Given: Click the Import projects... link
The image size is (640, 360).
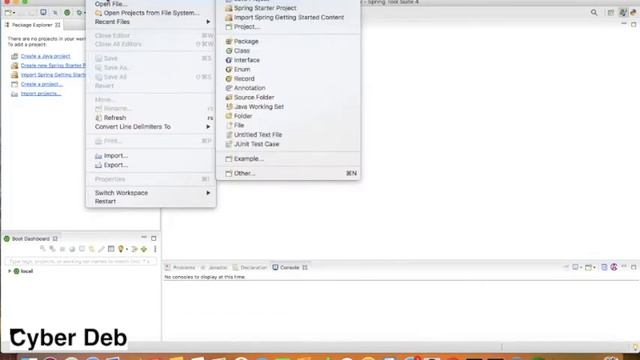Looking at the screenshot, I should tap(41, 93).
